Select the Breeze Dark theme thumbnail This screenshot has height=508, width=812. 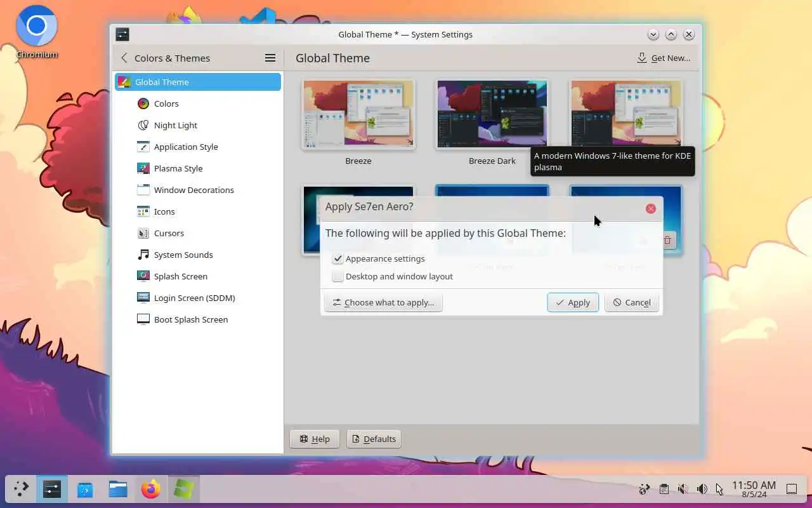tap(492, 114)
